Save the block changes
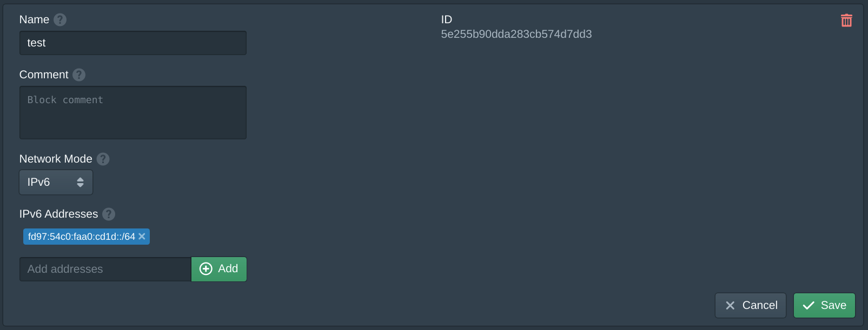 click(x=824, y=306)
